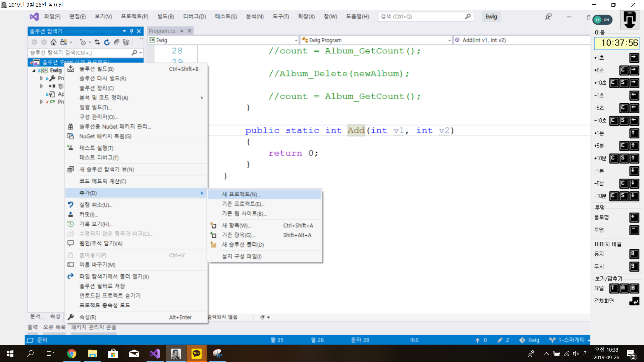Click the Solution Explorer home icon
The width and height of the screenshot is (644, 362).
[53, 42]
